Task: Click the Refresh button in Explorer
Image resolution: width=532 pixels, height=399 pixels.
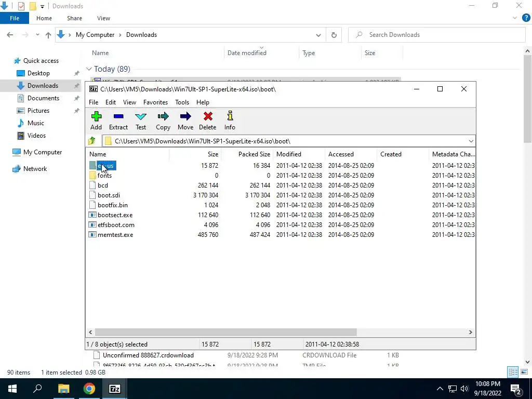Action: click(334, 35)
